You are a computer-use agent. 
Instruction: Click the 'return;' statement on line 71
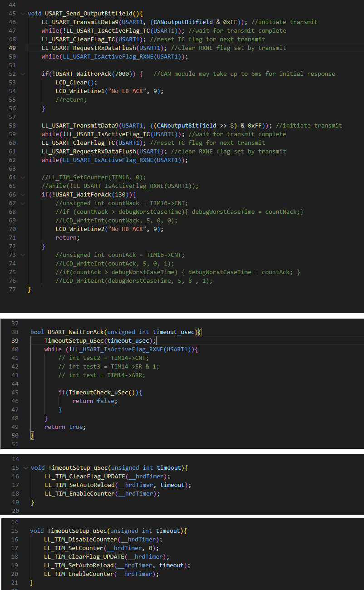pos(68,238)
